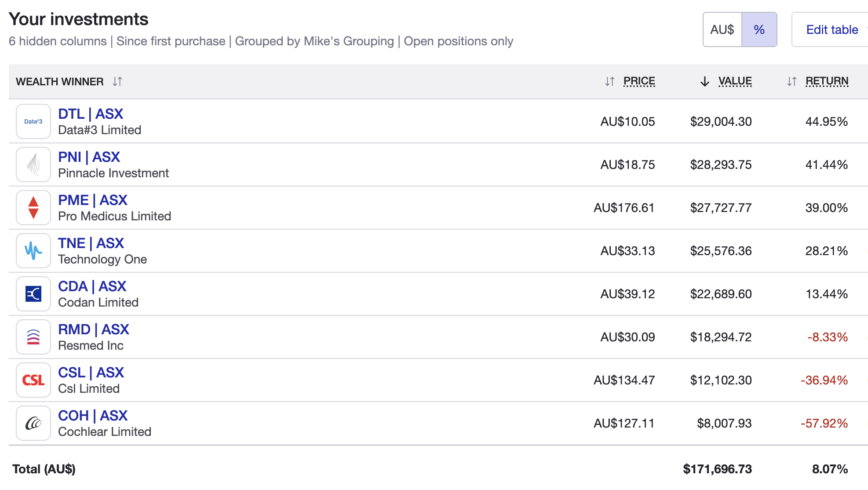Screen dimensions: 868x490
Task: Click the total value $171,696.73
Action: tap(718, 469)
